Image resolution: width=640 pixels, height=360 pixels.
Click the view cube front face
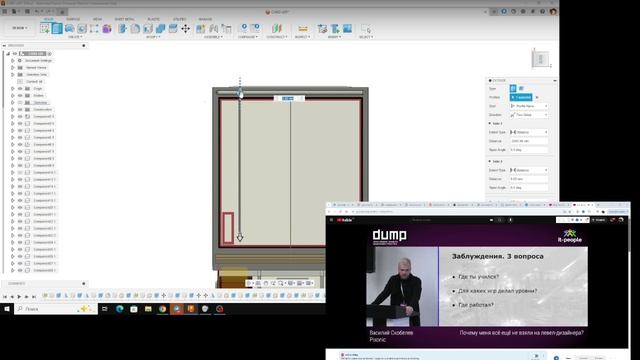[540, 59]
